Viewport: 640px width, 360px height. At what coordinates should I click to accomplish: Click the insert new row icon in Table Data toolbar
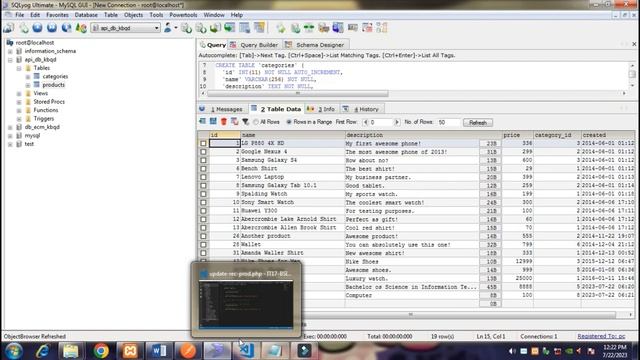pyautogui.click(x=202, y=122)
